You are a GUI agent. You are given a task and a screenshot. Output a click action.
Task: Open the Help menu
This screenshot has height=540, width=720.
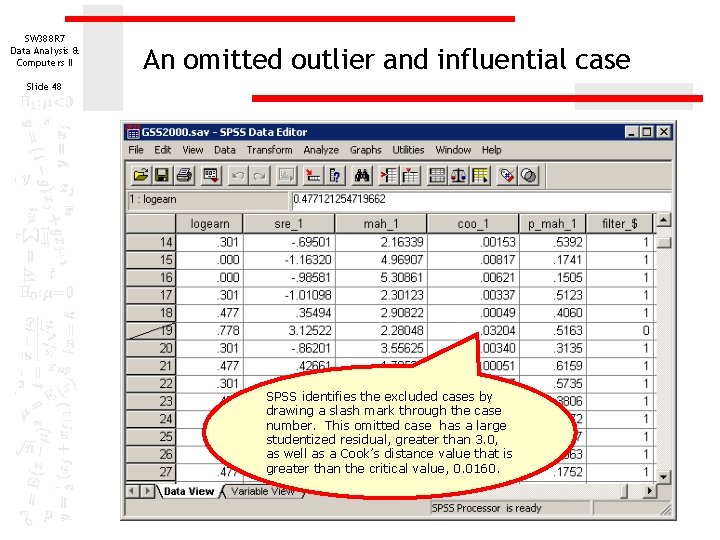pos(491,150)
